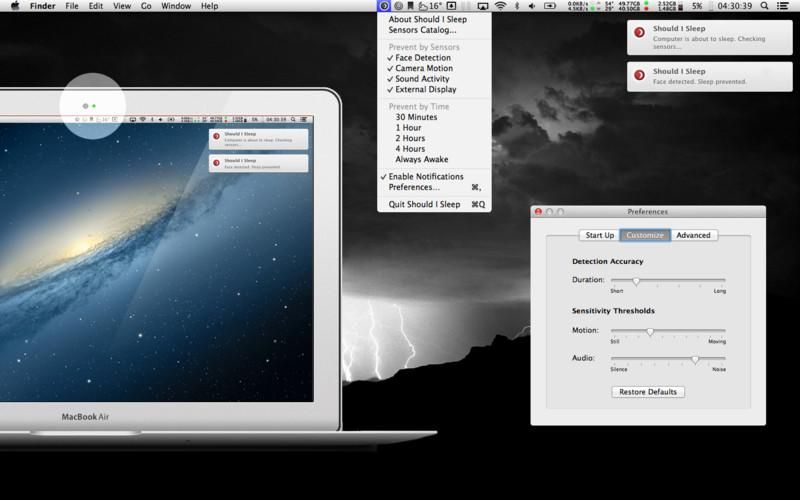Open the volume speaker icon in menu bar
Viewport: 800px width, 500px height.
coord(532,6)
